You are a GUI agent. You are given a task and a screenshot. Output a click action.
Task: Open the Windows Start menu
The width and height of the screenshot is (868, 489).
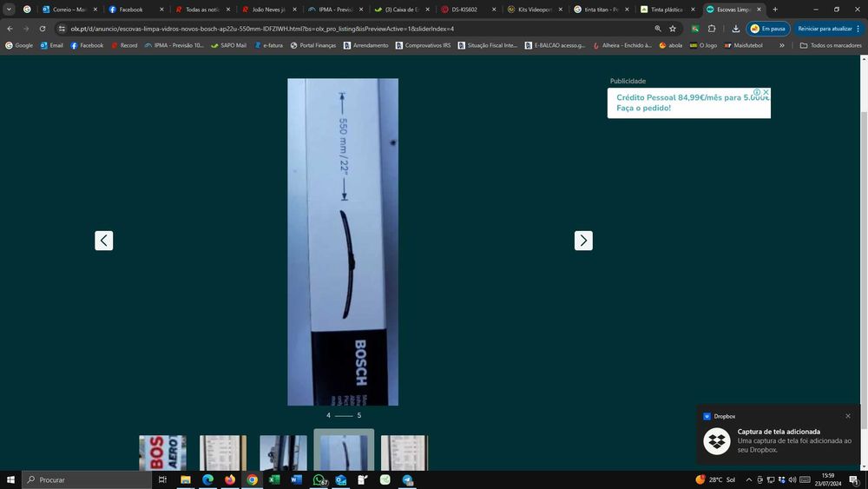click(x=10, y=479)
